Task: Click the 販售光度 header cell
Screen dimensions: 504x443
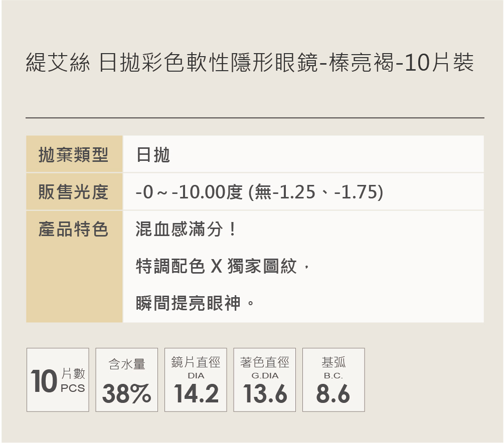Action: [x=74, y=191]
